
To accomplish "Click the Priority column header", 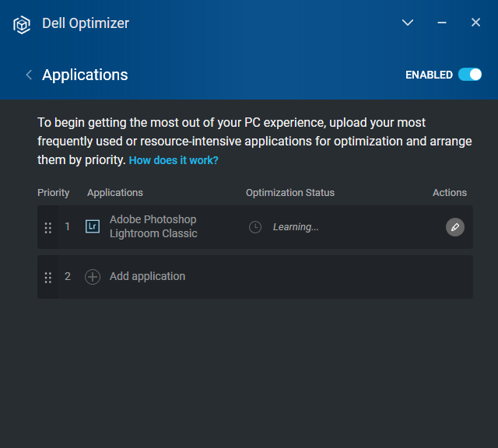I will [53, 193].
